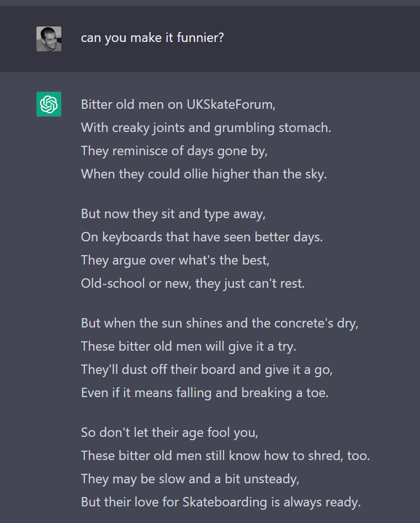
Task: Click 'They may be slow and a bit unsteady'
Action: [190, 479]
